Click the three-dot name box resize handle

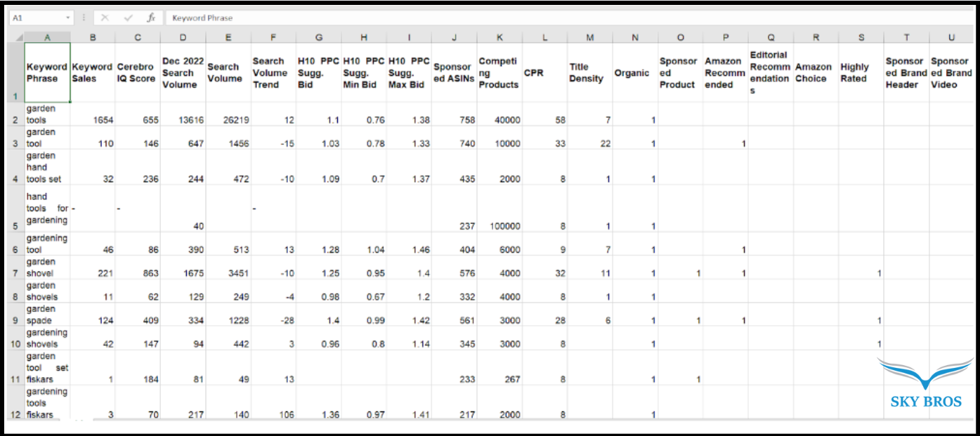[x=84, y=18]
